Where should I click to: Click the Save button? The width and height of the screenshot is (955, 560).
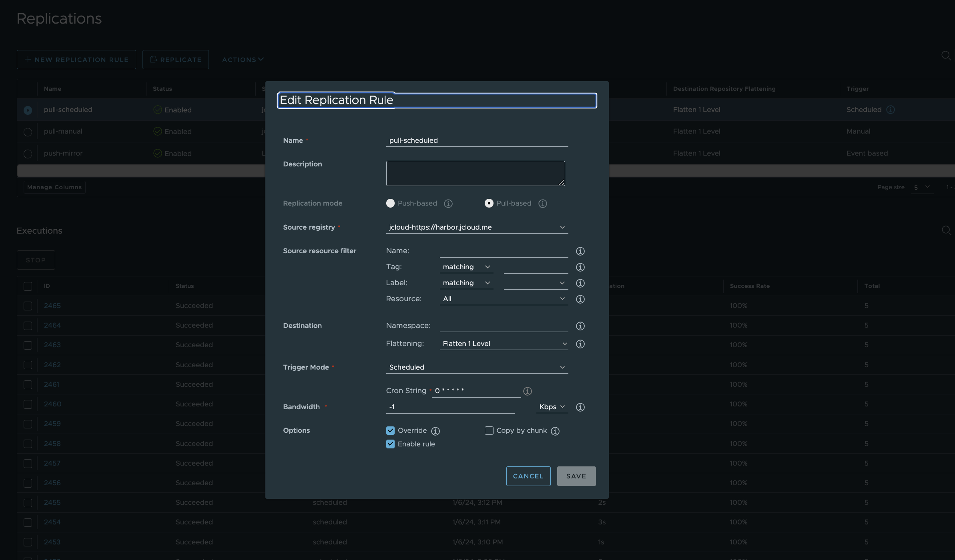tap(576, 476)
